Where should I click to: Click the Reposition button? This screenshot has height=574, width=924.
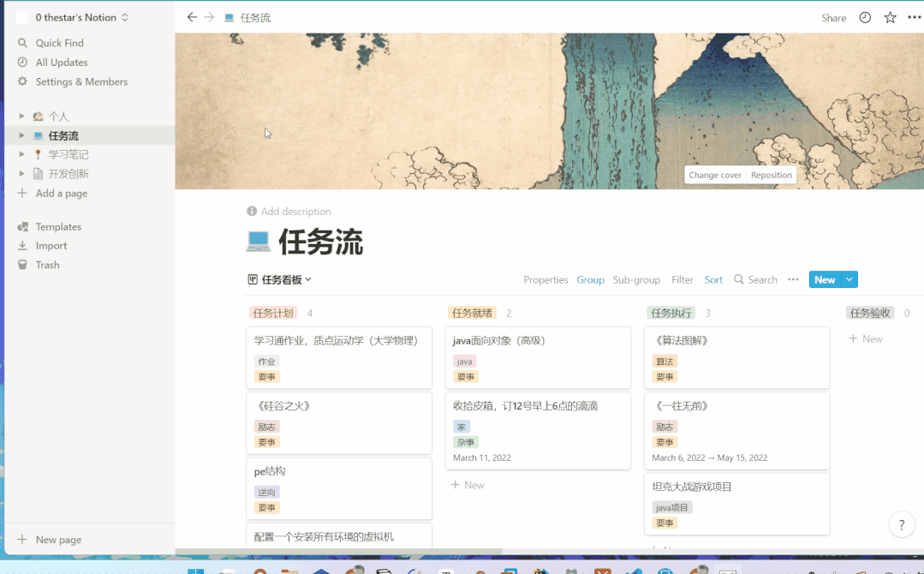pos(772,175)
